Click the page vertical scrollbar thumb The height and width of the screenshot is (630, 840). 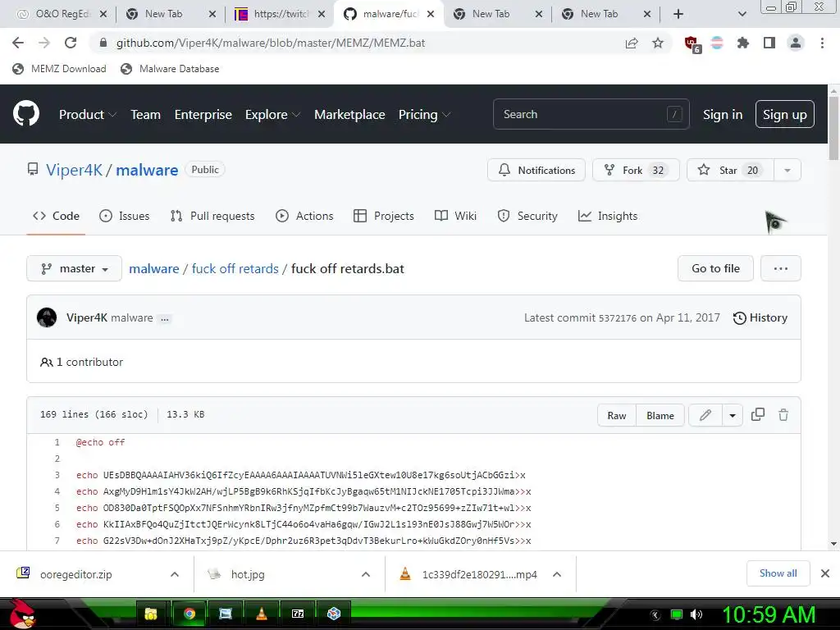coord(833,129)
